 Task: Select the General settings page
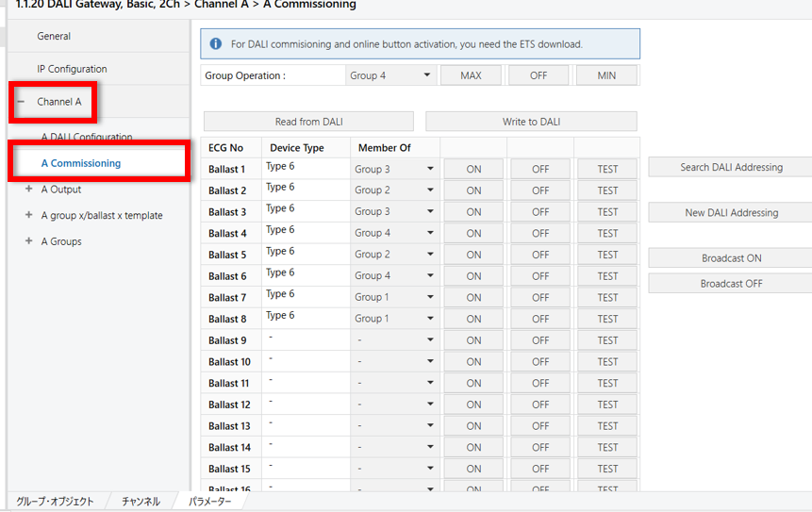(x=54, y=36)
